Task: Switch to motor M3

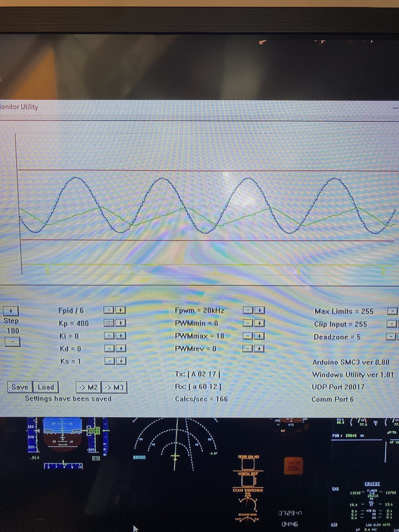Action: [114, 387]
